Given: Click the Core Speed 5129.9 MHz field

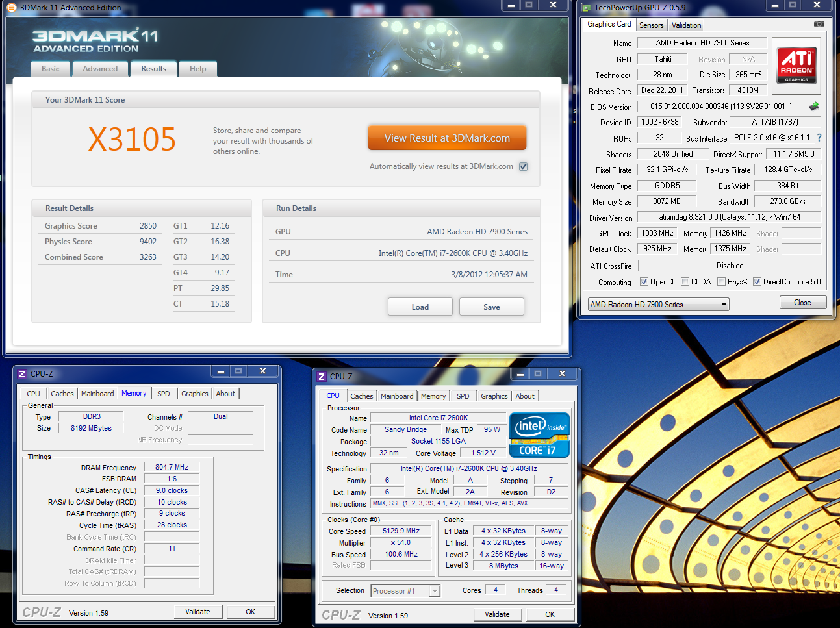Looking at the screenshot, I should [x=401, y=531].
